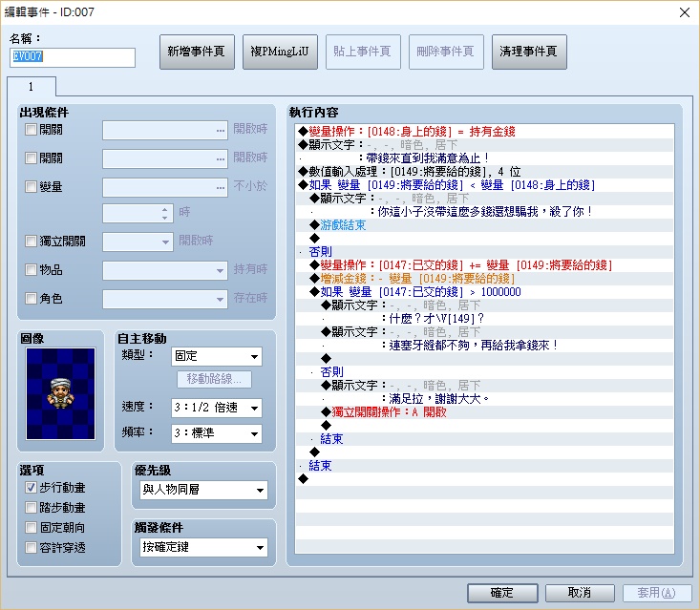Open the 類型 dropdown showing 固定
Screen dimensions: 700x610
(x=217, y=356)
